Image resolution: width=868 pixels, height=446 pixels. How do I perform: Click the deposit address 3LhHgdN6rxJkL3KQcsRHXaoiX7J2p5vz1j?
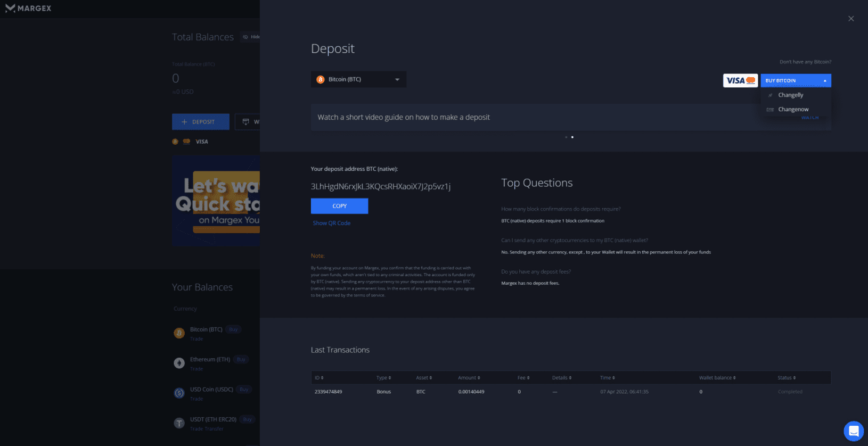click(381, 186)
